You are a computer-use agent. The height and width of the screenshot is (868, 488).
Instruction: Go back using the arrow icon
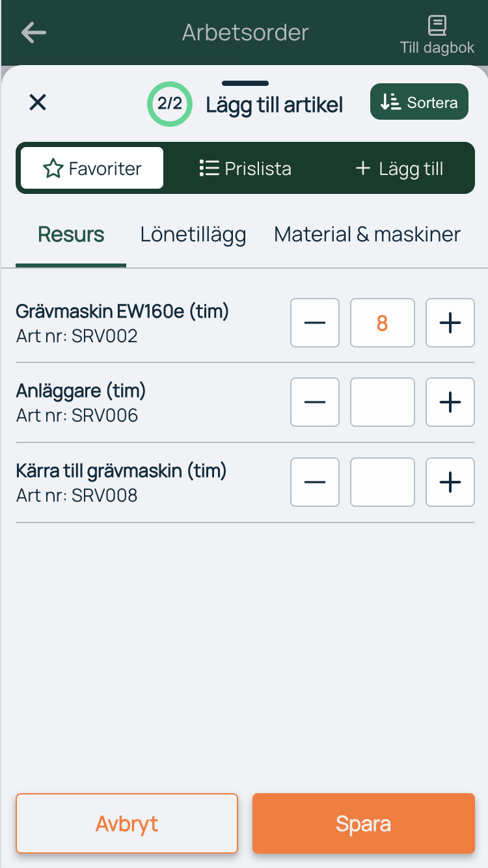(33, 33)
